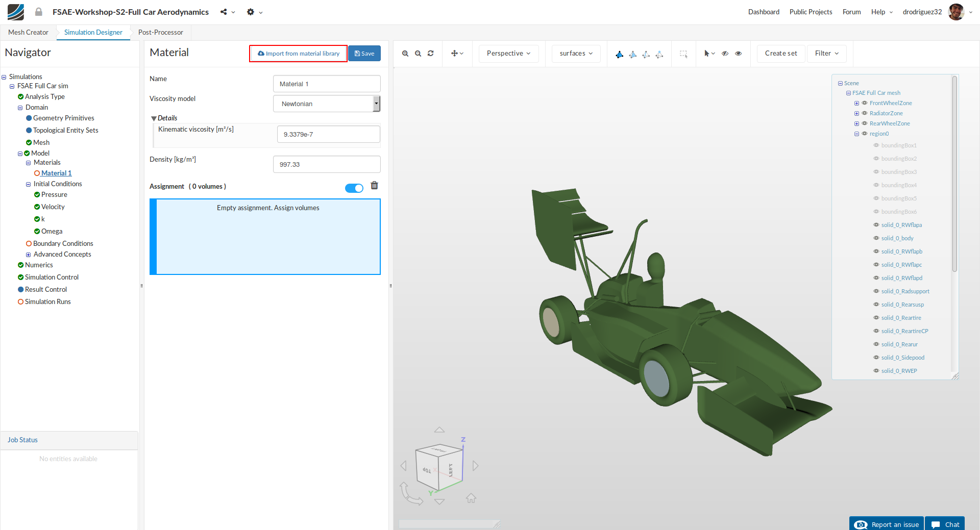Screen dimensions: 980x530
Task: Delete the assignment with trash icon
Action: click(x=374, y=186)
